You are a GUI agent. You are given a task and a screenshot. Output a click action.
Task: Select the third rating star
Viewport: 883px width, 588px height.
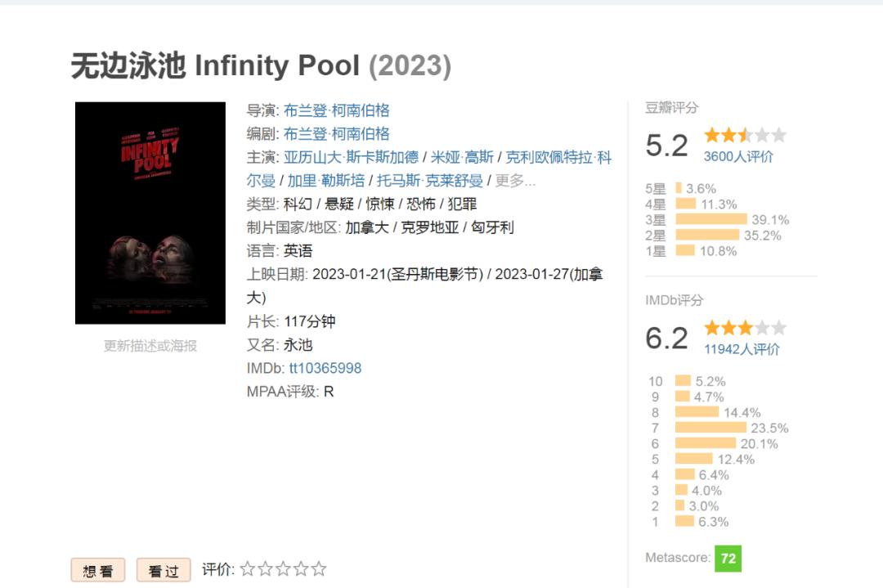tap(283, 569)
